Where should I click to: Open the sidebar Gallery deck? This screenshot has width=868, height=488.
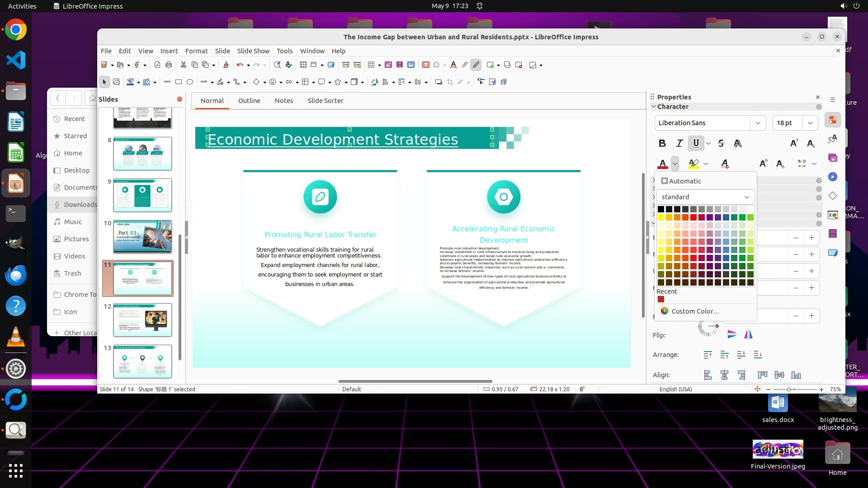tap(833, 158)
